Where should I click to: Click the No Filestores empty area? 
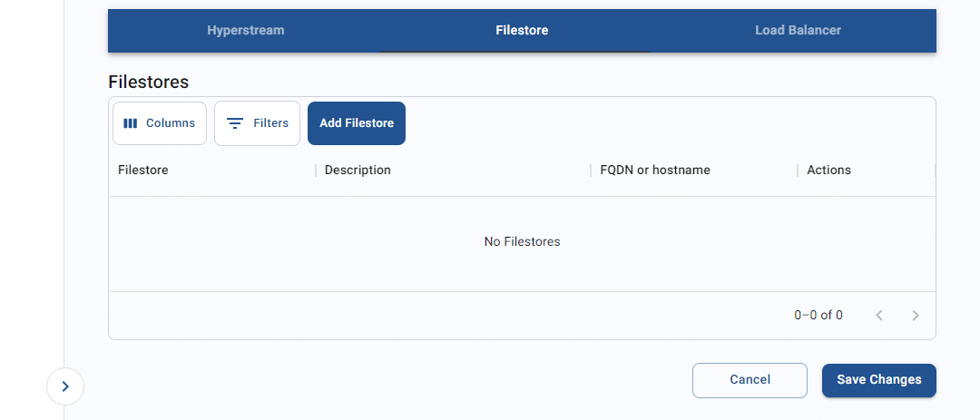tap(522, 242)
